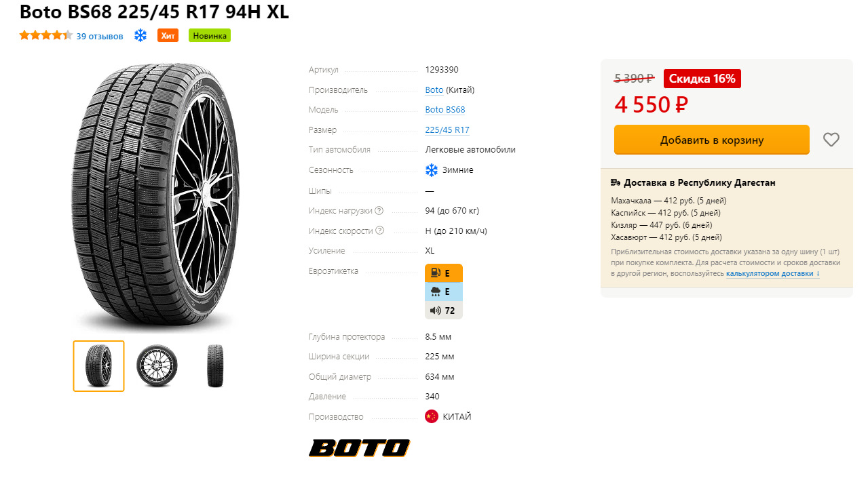Select the side-view wheel thumbnail
Image resolution: width=868 pixels, height=478 pixels.
click(x=157, y=366)
